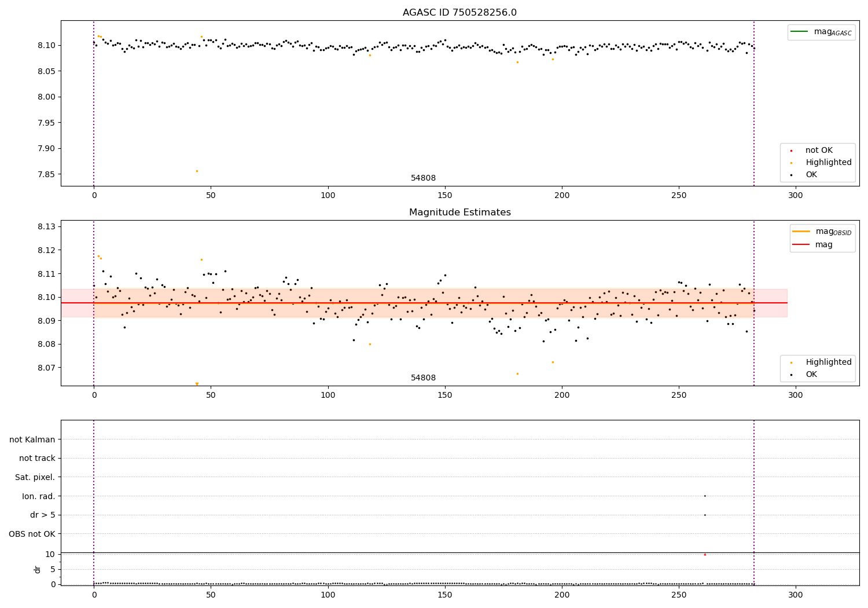
Task: Click the x-axis tick '300' under the top plot
Action: point(796,196)
